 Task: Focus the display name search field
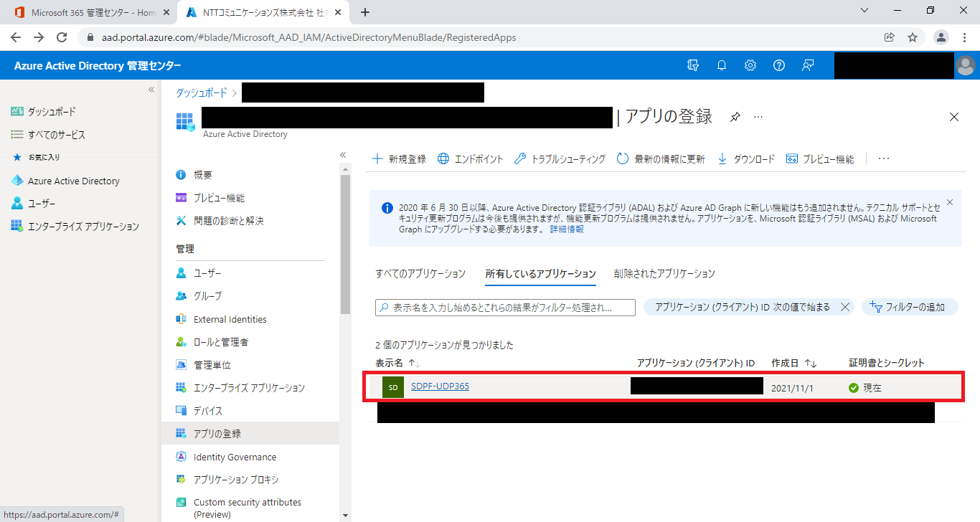(x=506, y=308)
